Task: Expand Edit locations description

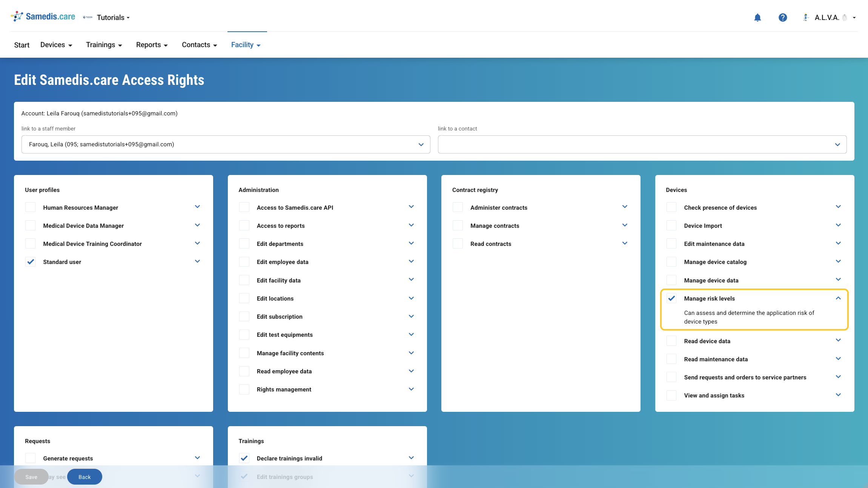Action: 411,298
